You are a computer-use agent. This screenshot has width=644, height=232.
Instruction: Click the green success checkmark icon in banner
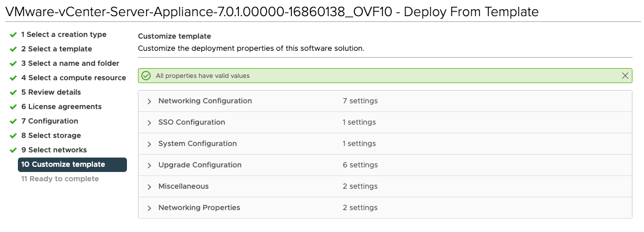tap(146, 76)
